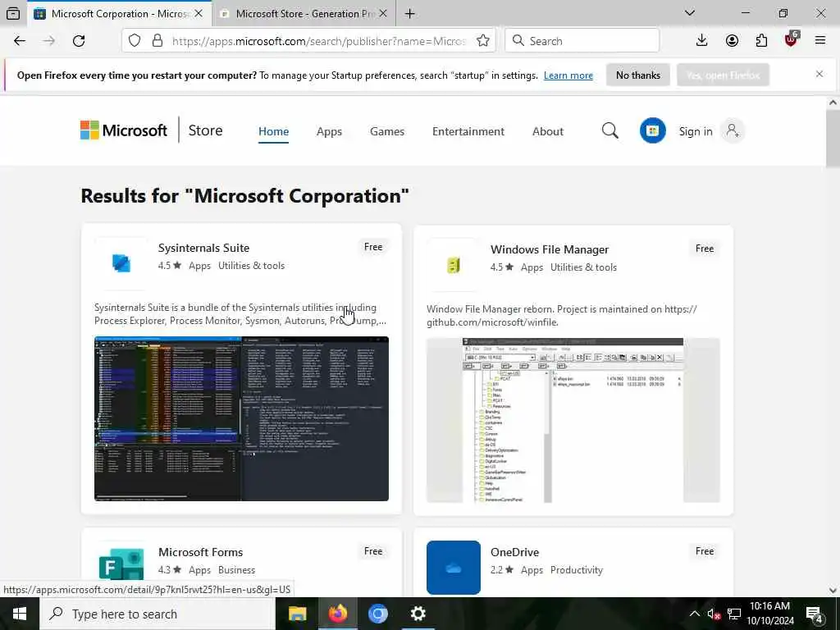
Task: Click the Windows File Manager screenshot
Action: pyautogui.click(x=573, y=420)
